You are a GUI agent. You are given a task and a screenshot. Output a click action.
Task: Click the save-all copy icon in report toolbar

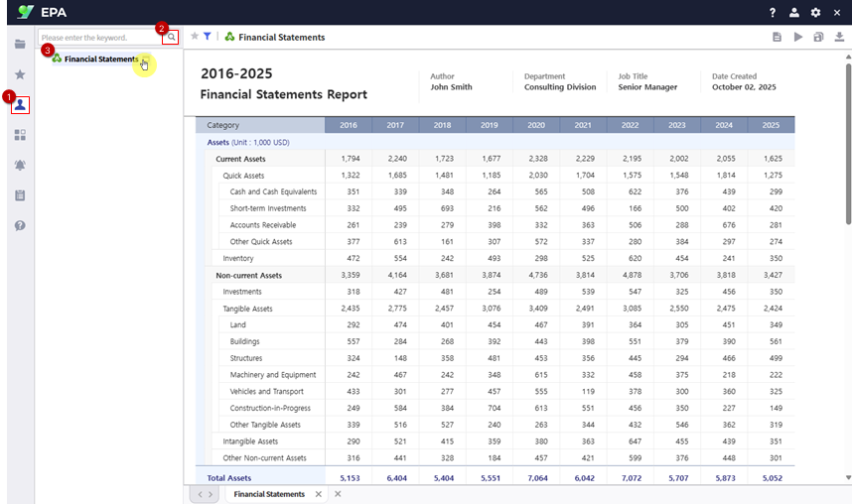818,37
